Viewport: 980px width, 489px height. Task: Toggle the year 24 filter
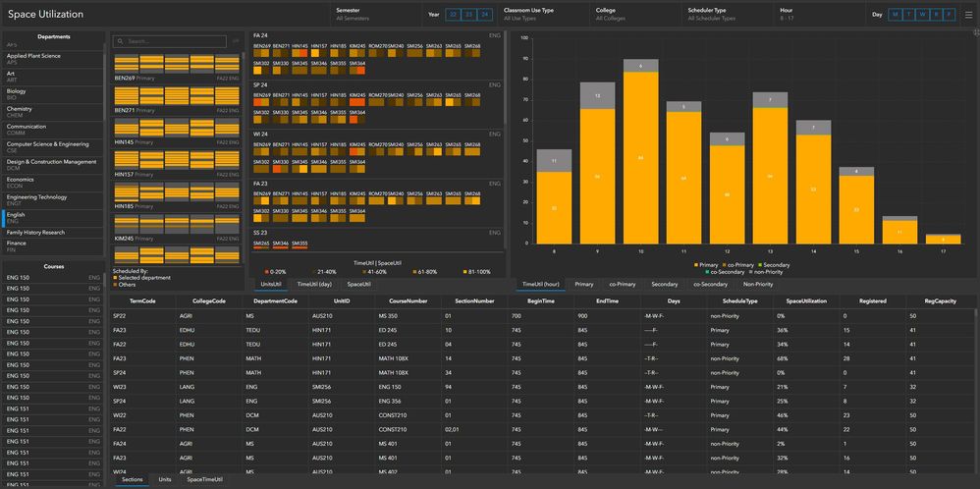485,15
